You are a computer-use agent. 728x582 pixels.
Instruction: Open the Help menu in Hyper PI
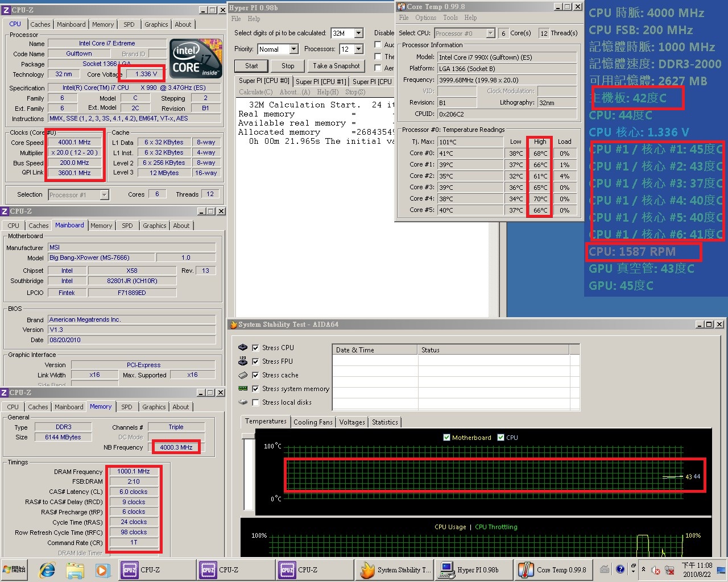click(x=254, y=19)
